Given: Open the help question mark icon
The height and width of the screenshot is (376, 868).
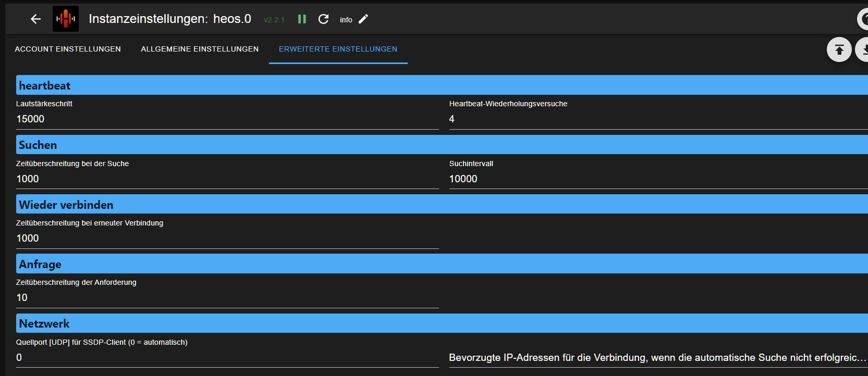Looking at the screenshot, I should click(863, 19).
